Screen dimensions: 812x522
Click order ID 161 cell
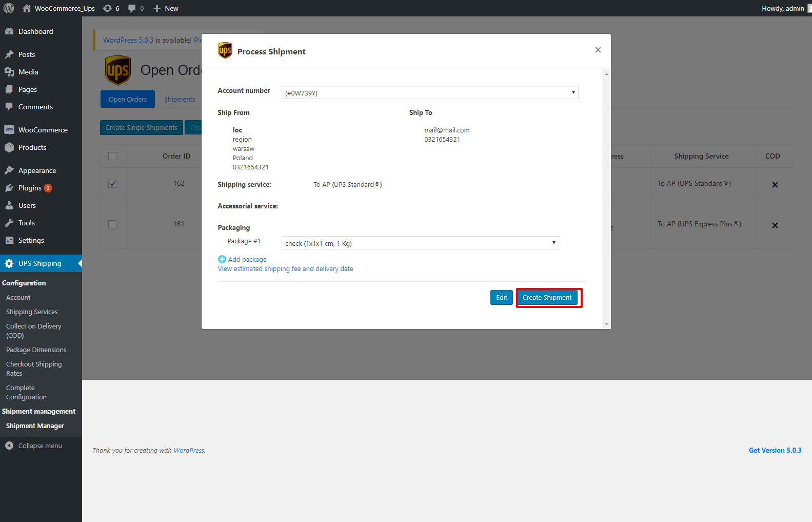click(x=179, y=224)
